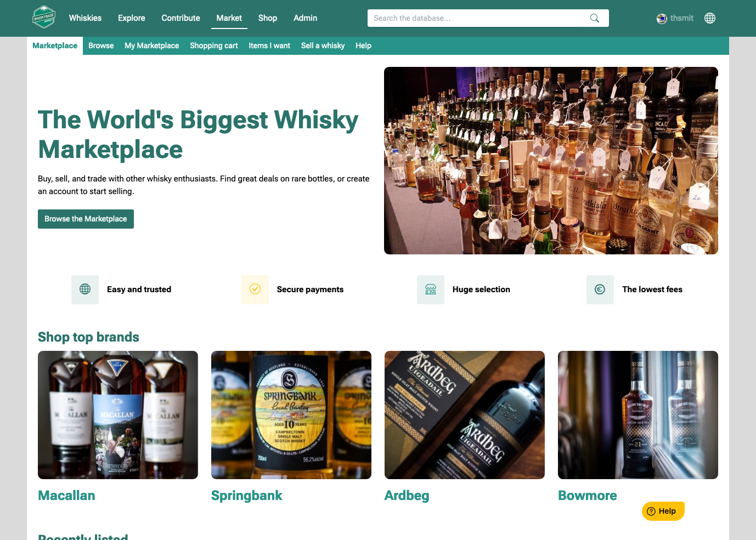
Task: Click the thsmit user avatar icon
Action: pyautogui.click(x=662, y=19)
